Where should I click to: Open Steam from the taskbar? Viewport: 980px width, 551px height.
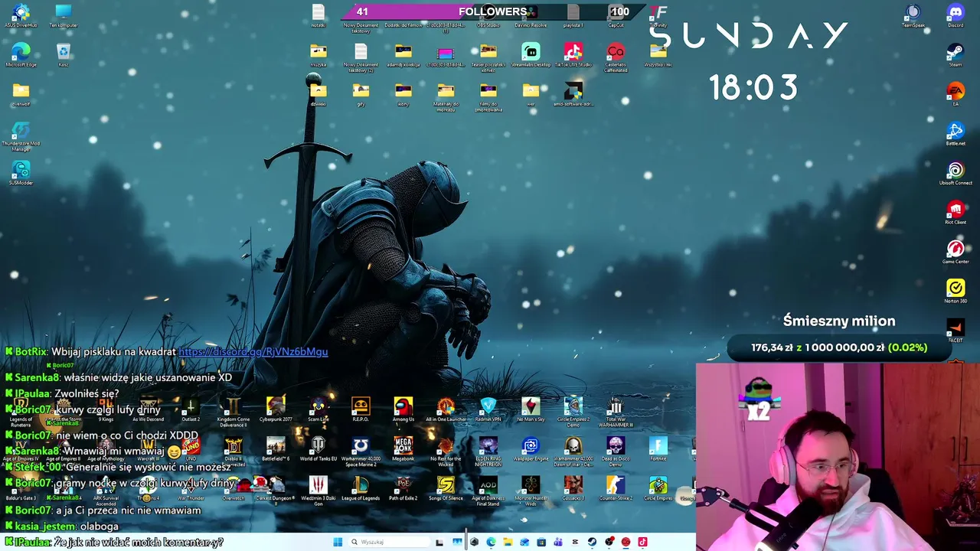[592, 542]
